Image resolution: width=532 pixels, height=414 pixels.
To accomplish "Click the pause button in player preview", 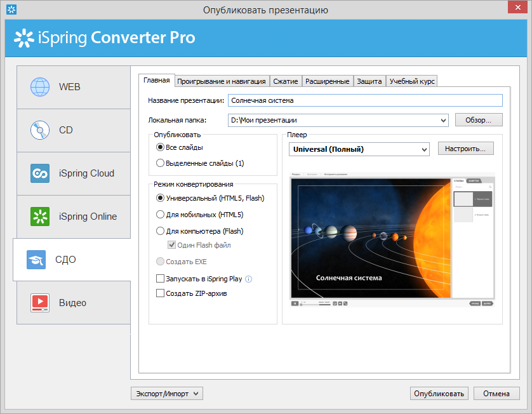I will [295, 304].
